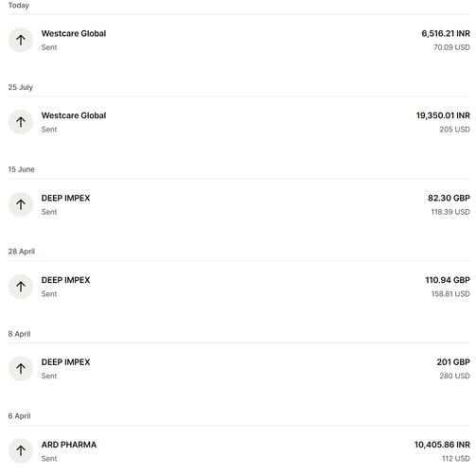Select the 6,516.21 INR amount
The width and height of the screenshot is (476, 473).
[x=446, y=33]
